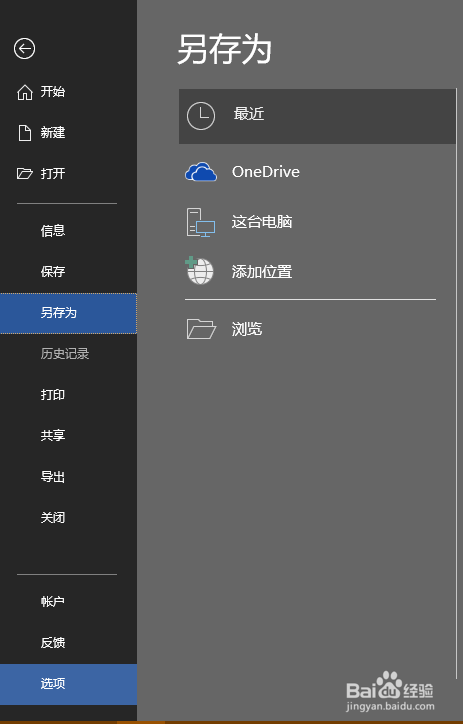463x724 pixels.
Task: Open the 开始 home page
Action: (68, 92)
